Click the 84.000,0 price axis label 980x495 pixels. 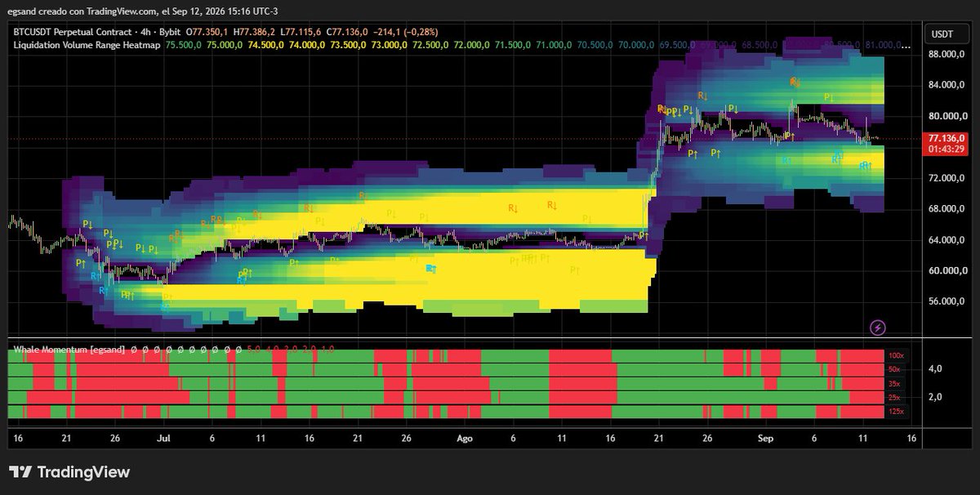click(x=948, y=85)
